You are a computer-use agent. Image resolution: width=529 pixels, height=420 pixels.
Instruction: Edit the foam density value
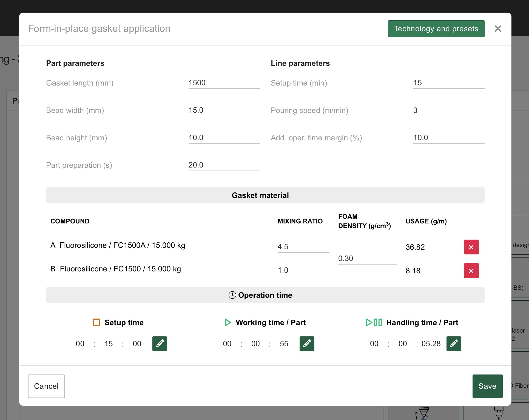click(x=367, y=259)
